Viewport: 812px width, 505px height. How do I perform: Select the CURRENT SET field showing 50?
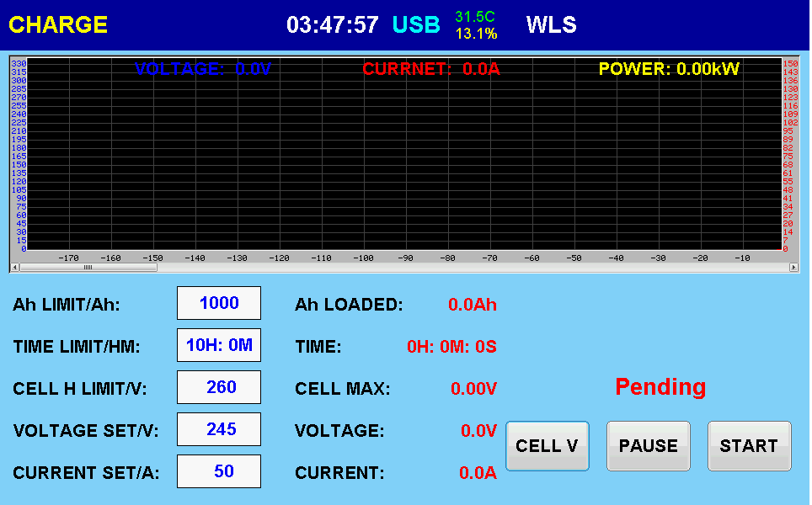tap(219, 471)
